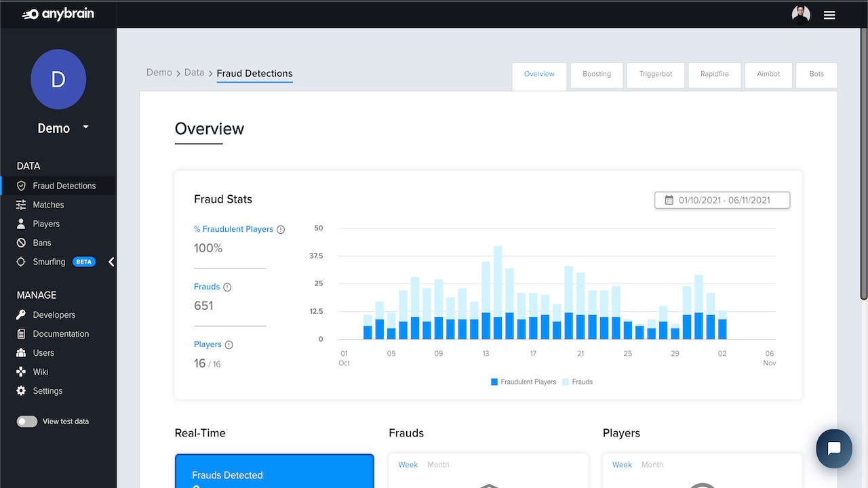This screenshot has height=488, width=868.
Task: Toggle the View test data switch
Action: pyautogui.click(x=27, y=422)
